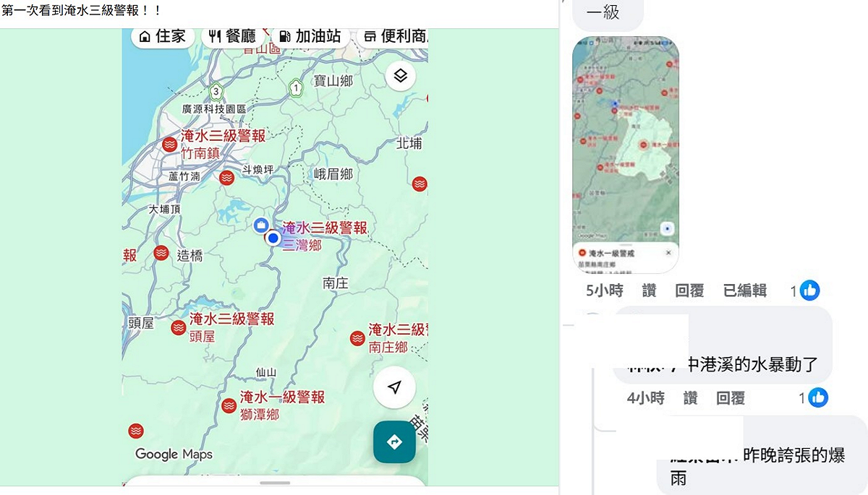Click the 南庄 map label
The width and height of the screenshot is (868, 495).
(336, 283)
